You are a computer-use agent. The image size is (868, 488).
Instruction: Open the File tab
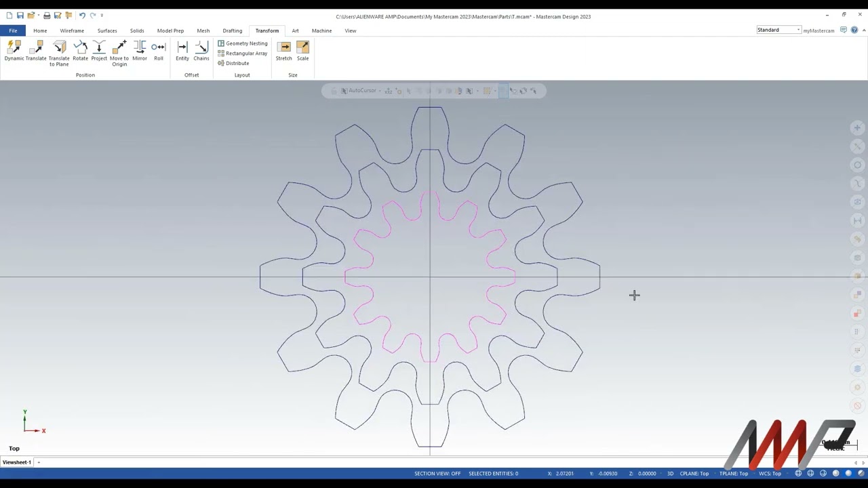tap(13, 30)
